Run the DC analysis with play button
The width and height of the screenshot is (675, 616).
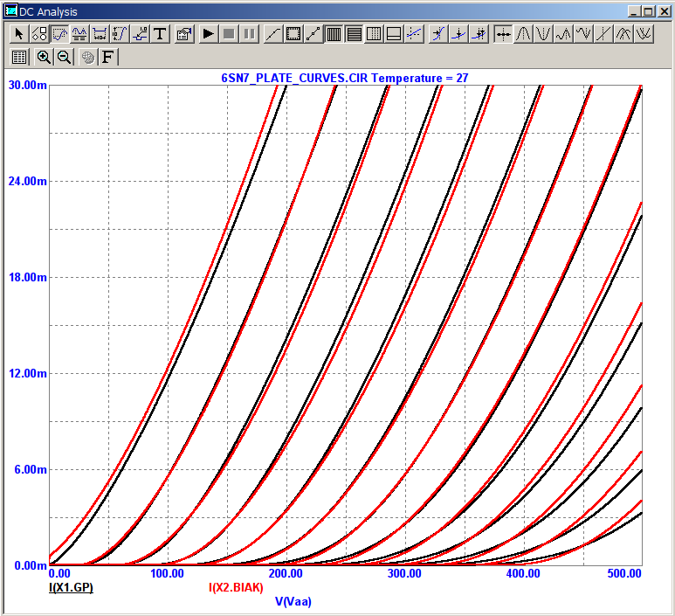tap(209, 33)
